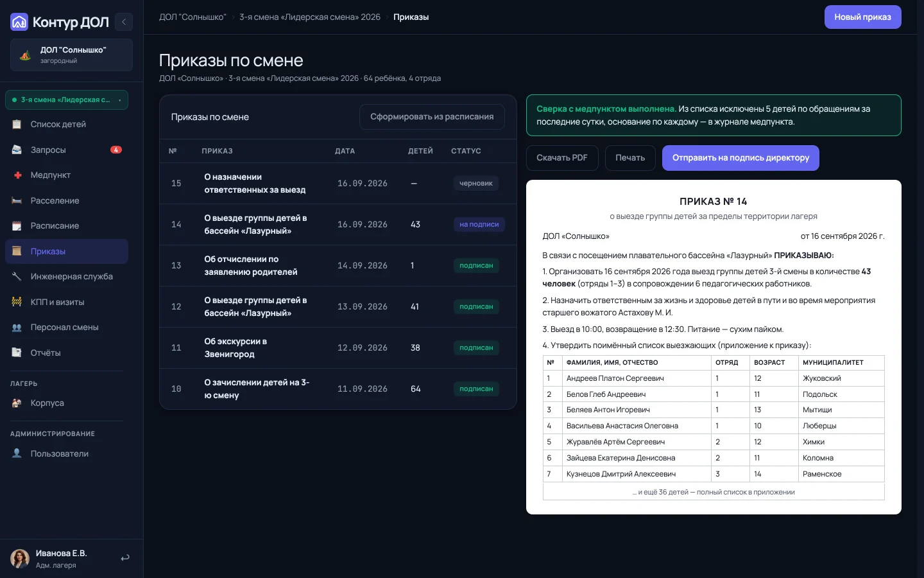Screen dimensions: 924x578
Task: Navigate to Отчёты menu item
Action: coord(67,353)
